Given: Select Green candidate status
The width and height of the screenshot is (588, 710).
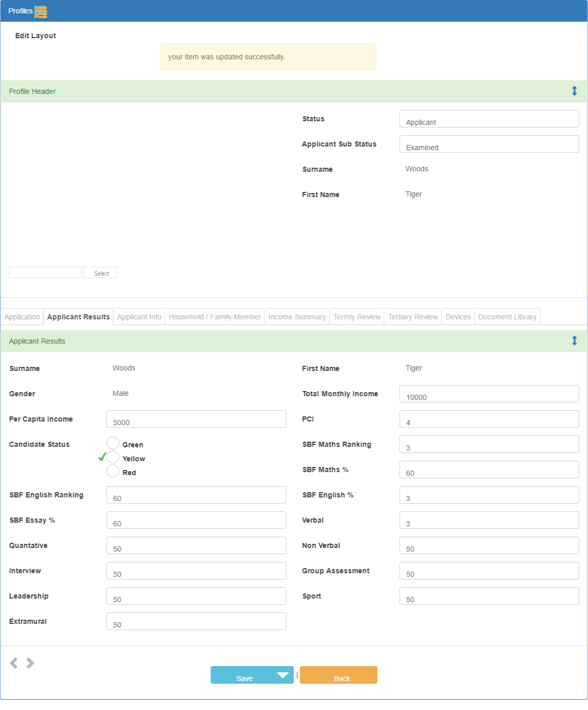Looking at the screenshot, I should pos(113,443).
